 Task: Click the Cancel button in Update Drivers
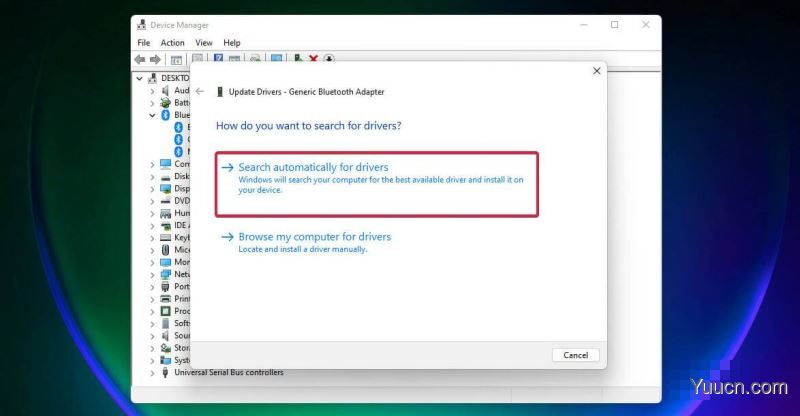(x=576, y=355)
